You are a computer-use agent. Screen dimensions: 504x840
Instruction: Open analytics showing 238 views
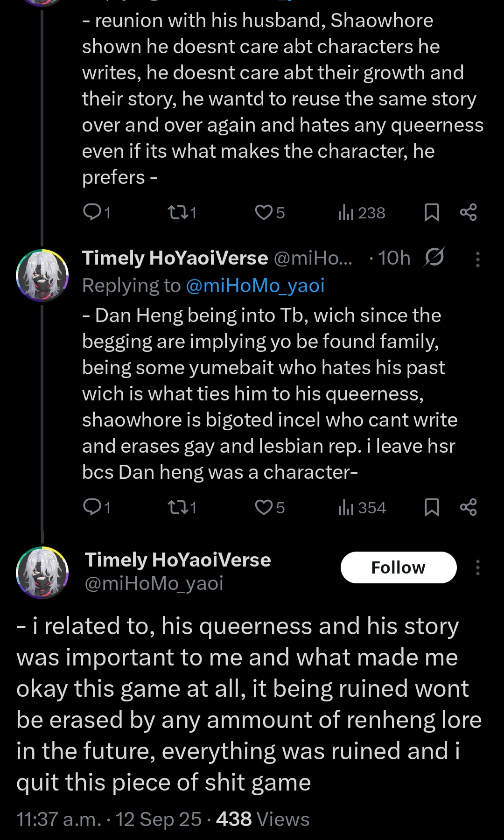click(x=362, y=213)
